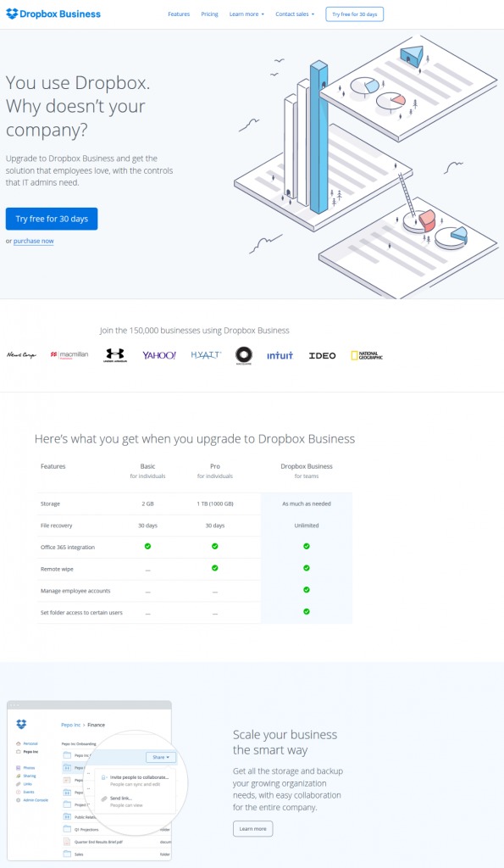The image size is (504, 868).
Task: Click the 'Dropbox Business for teams' column header
Action: click(307, 470)
